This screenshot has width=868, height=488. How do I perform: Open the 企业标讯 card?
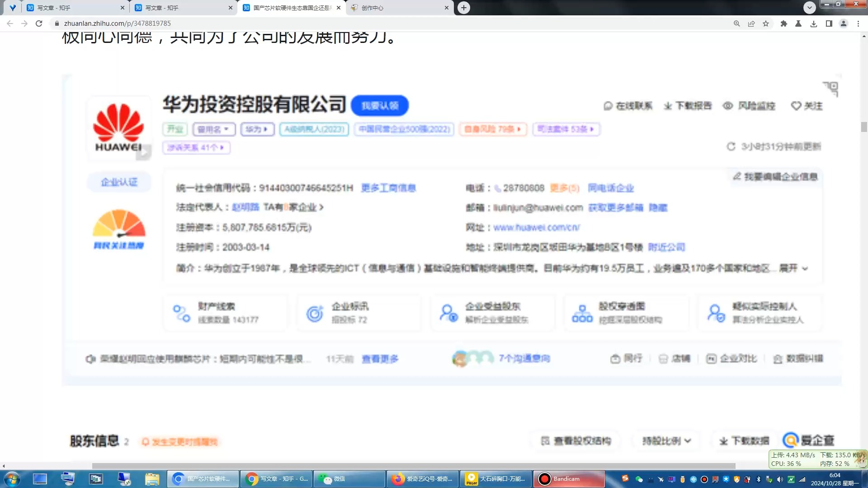359,313
